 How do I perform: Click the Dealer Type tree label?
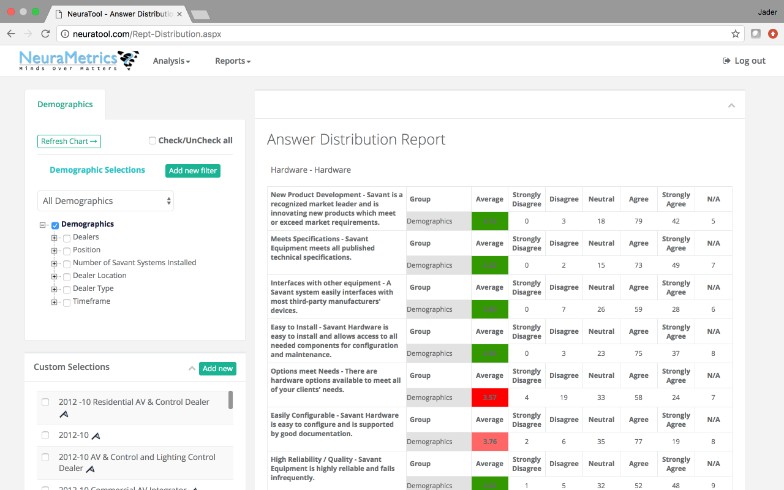click(93, 288)
